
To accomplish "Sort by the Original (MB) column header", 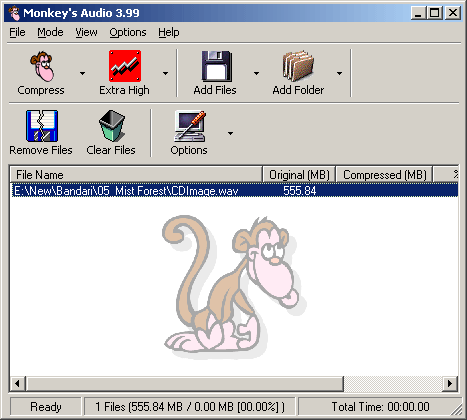I will (299, 175).
